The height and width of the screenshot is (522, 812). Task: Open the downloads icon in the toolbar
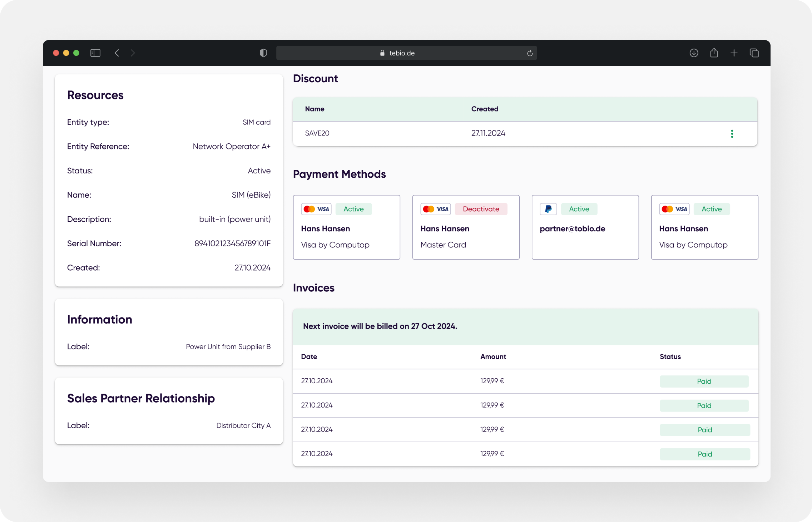(694, 53)
